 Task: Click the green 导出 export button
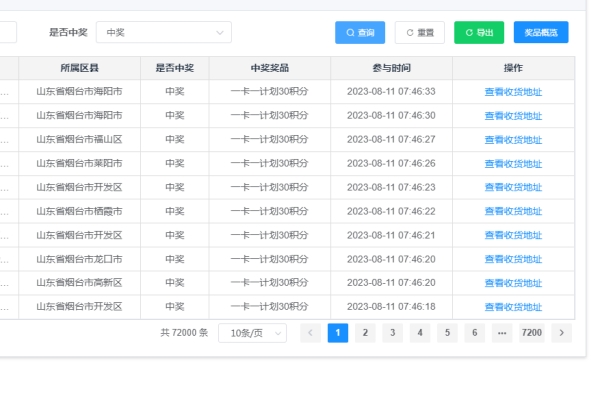tap(479, 33)
